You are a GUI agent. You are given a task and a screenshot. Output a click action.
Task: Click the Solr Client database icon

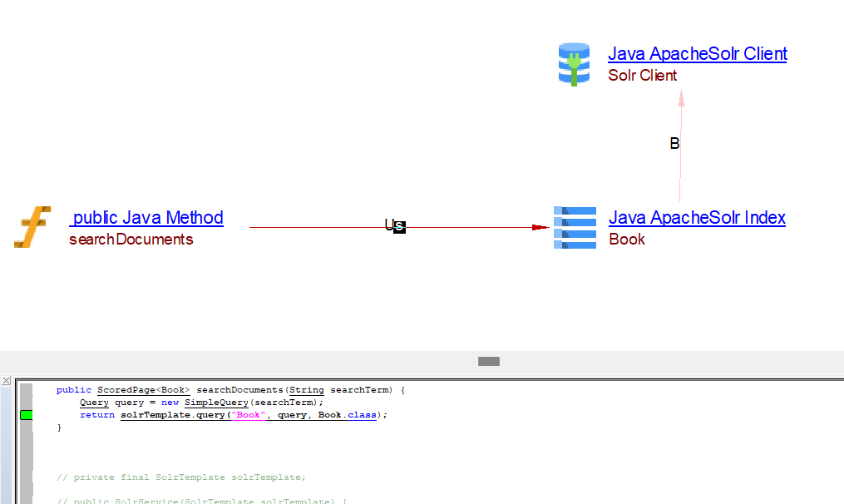pos(573,64)
